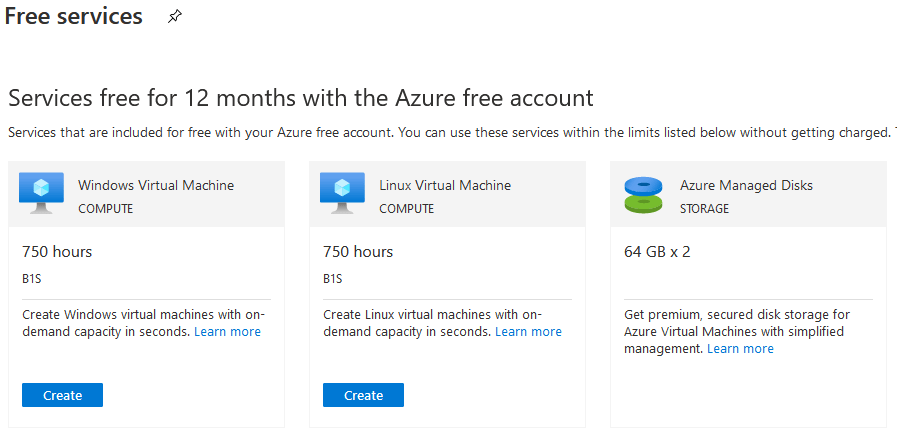
Task: Click the Linux Virtual Machine monitor icon
Action: tap(342, 193)
